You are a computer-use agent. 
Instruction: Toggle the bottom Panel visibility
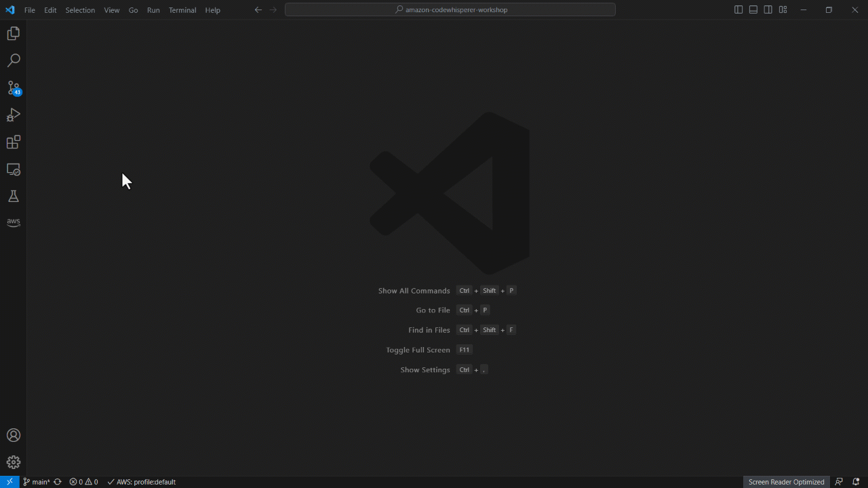(x=753, y=9)
